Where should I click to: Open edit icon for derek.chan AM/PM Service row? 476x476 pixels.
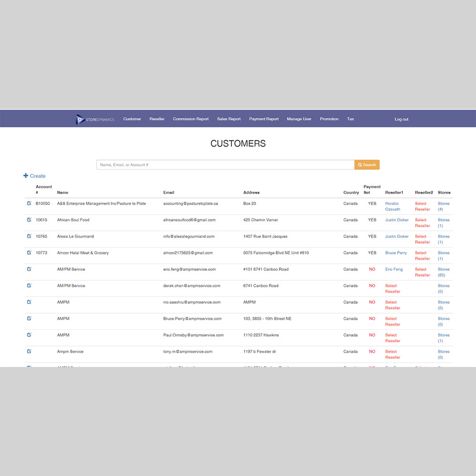point(29,286)
